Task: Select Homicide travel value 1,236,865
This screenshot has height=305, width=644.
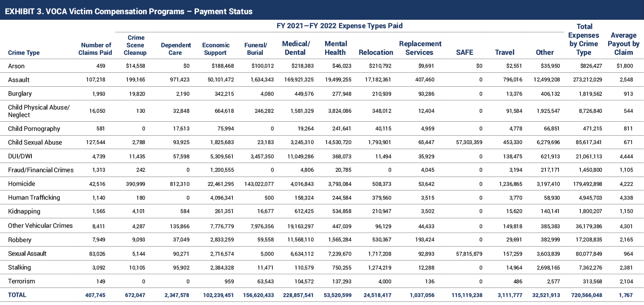Action: [510, 184]
